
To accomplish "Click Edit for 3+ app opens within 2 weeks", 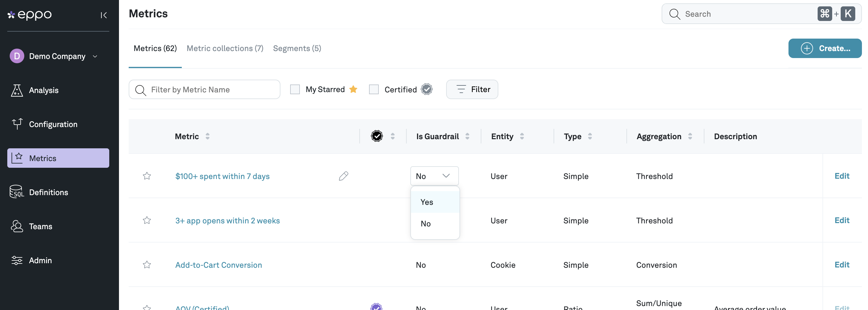I will click(842, 220).
